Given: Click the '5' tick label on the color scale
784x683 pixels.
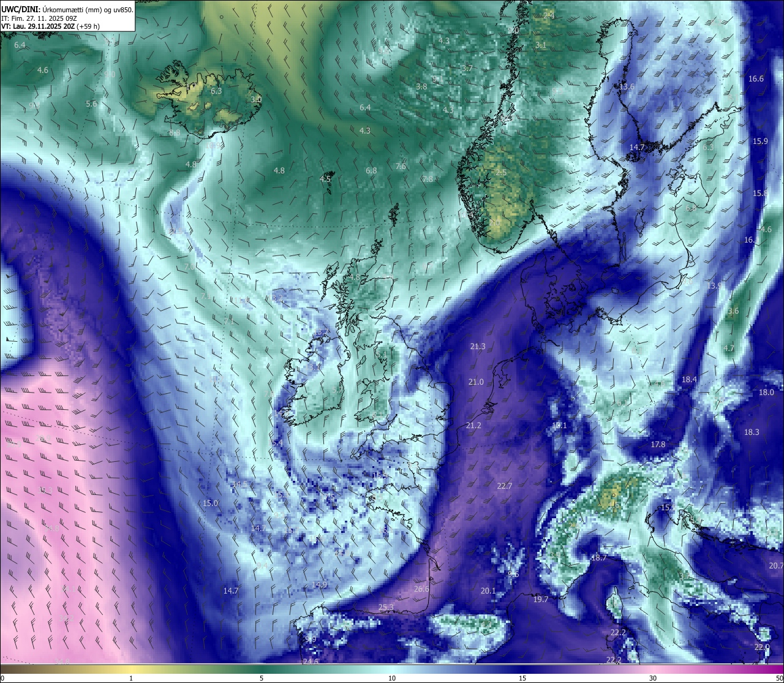Looking at the screenshot, I should [x=262, y=678].
